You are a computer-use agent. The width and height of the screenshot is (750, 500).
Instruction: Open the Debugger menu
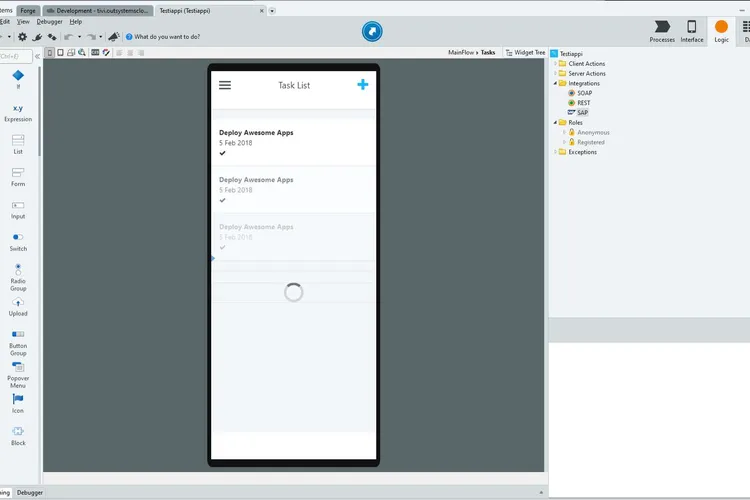49,21
